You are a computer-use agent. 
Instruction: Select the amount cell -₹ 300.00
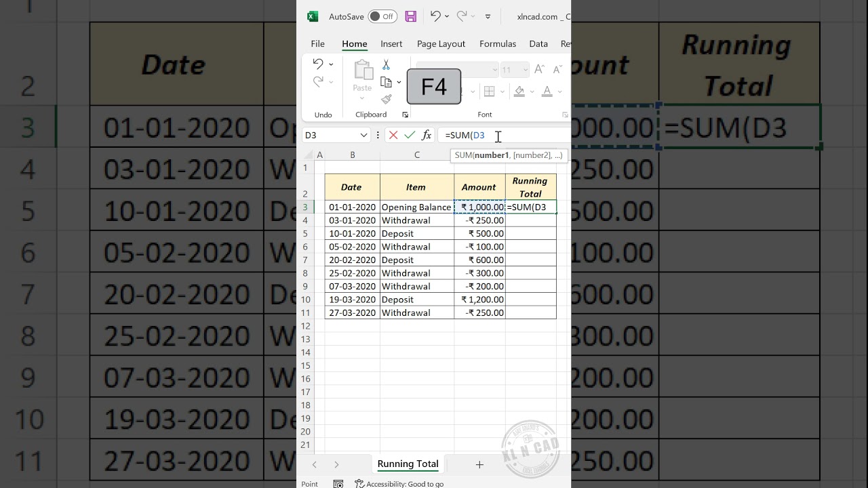(480, 273)
